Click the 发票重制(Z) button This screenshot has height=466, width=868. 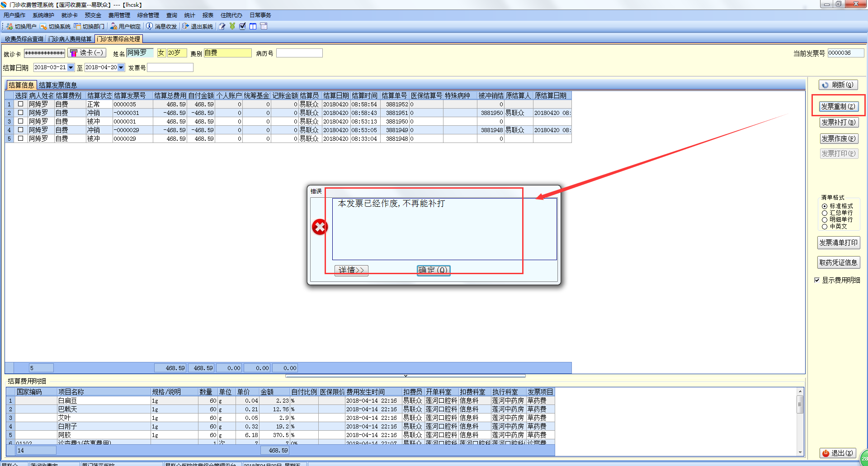point(839,106)
